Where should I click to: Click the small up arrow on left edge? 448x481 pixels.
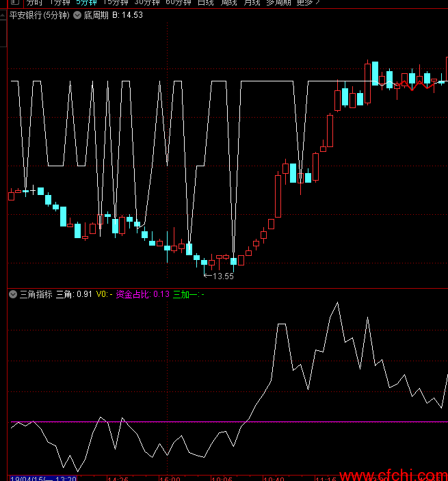tap(3, 15)
